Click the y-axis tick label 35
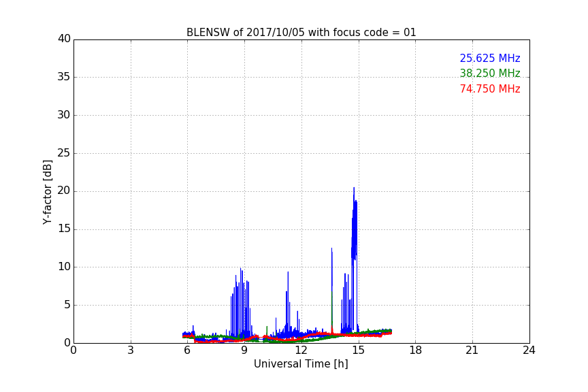 pyautogui.click(x=64, y=77)
